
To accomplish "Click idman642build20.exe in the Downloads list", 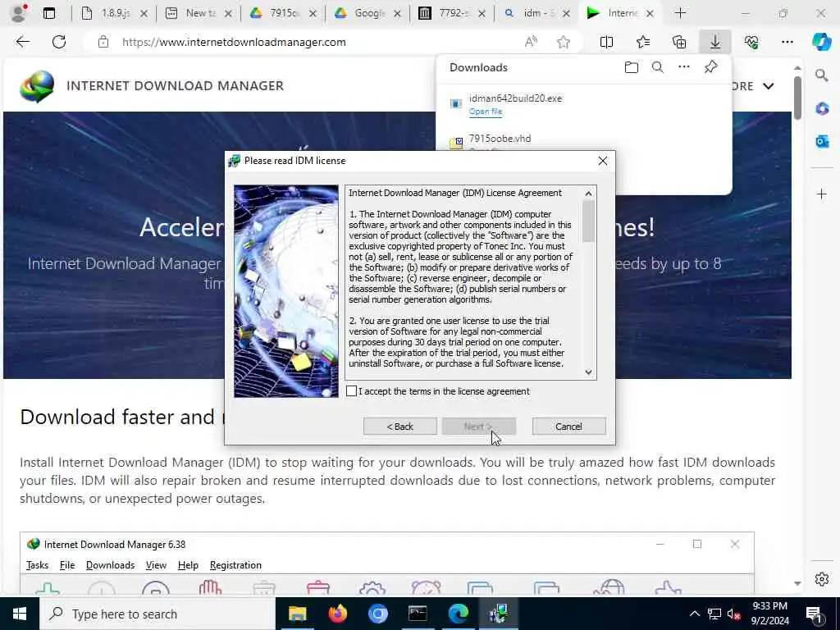I will [515, 98].
